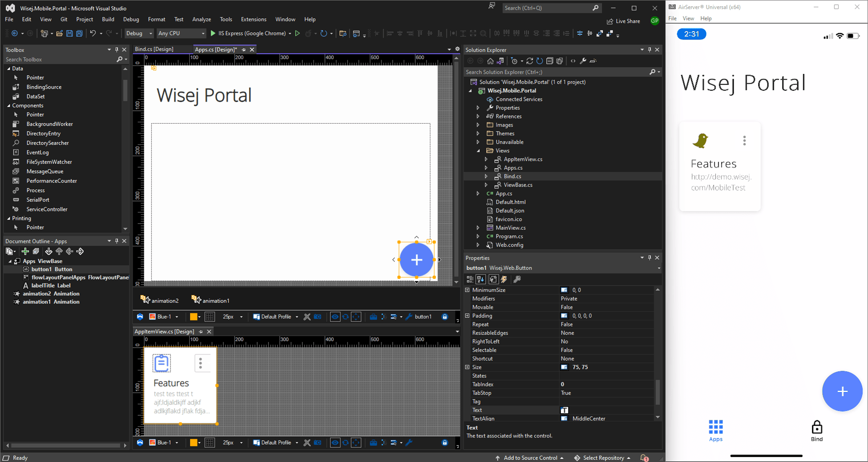
Task: Open the Any CPU platform dropdown
Action: click(x=181, y=33)
